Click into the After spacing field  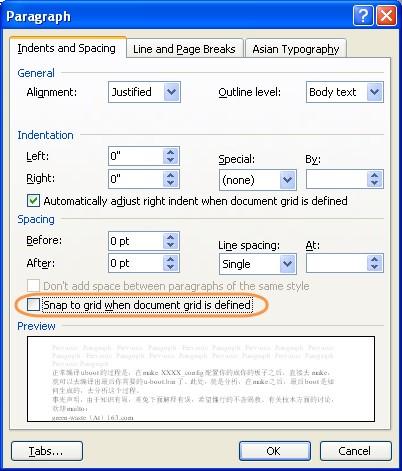tap(136, 263)
